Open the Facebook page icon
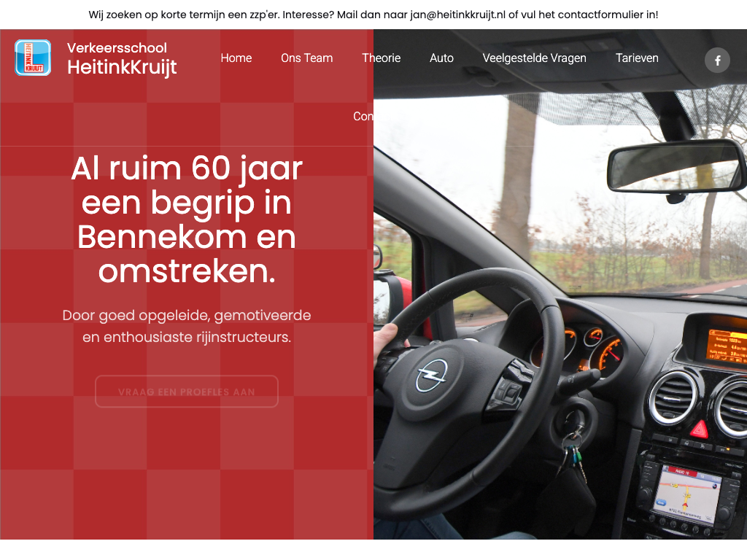The width and height of the screenshot is (747, 560). (717, 61)
